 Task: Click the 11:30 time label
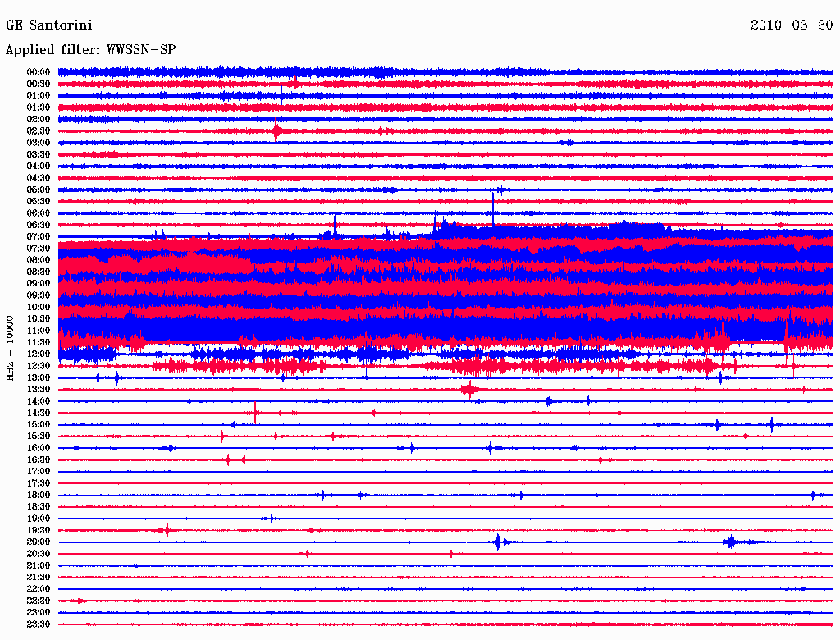[x=39, y=342]
